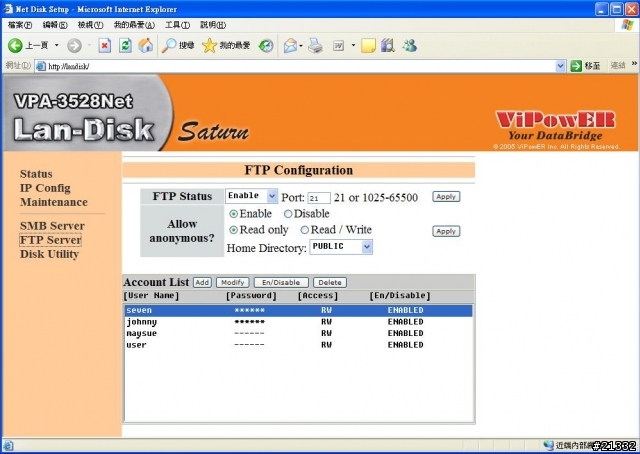Click the Delete account button

(330, 283)
